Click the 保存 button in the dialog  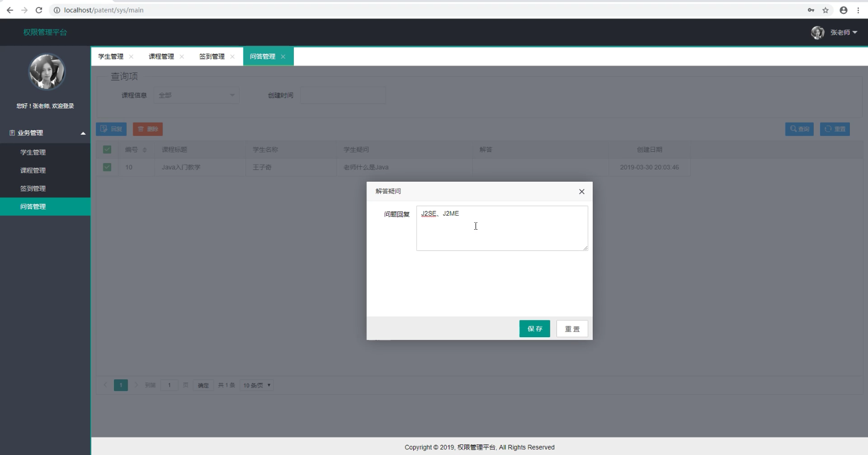tap(535, 329)
